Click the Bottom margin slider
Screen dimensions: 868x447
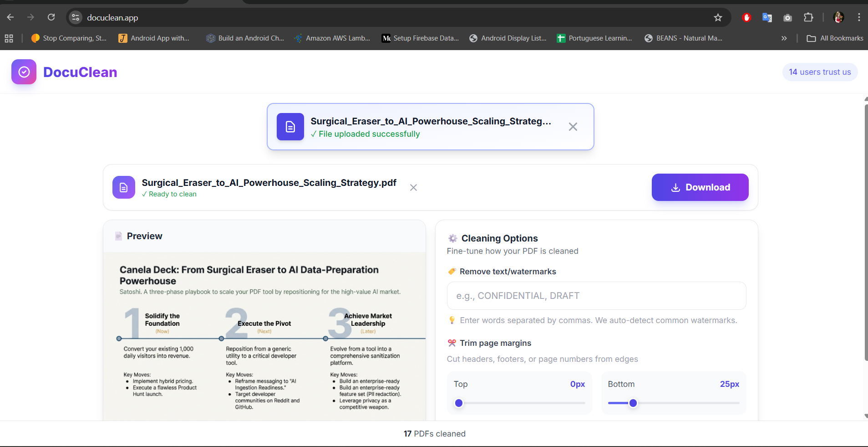[x=674, y=403]
